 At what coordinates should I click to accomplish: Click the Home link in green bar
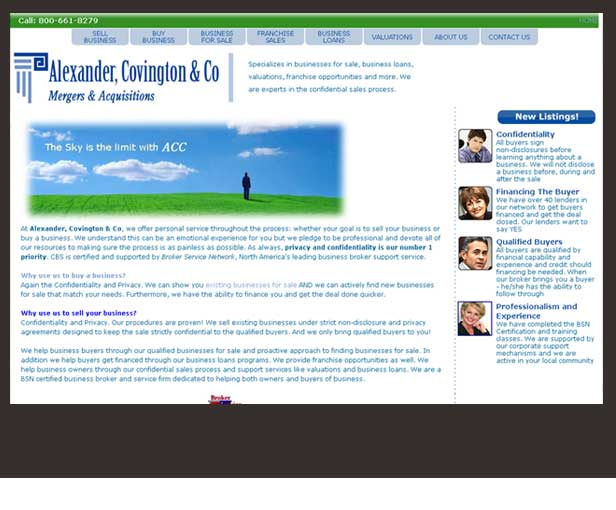(587, 20)
